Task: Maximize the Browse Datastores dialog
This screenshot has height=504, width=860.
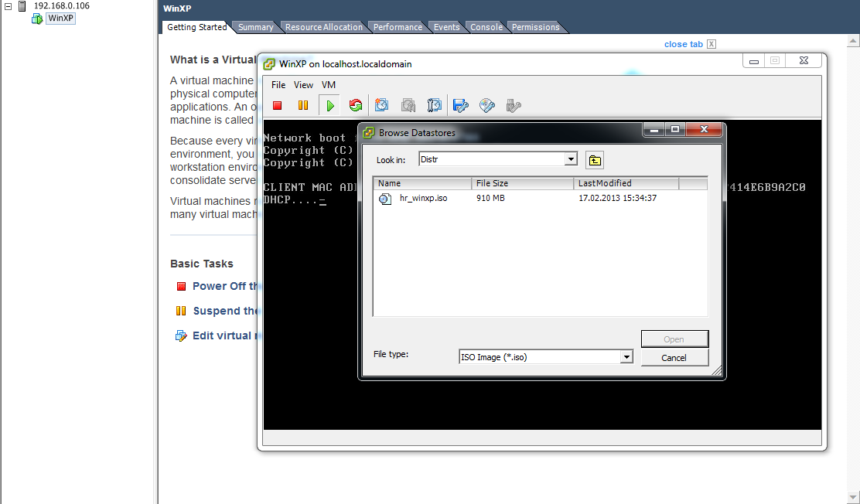Action: [x=675, y=129]
